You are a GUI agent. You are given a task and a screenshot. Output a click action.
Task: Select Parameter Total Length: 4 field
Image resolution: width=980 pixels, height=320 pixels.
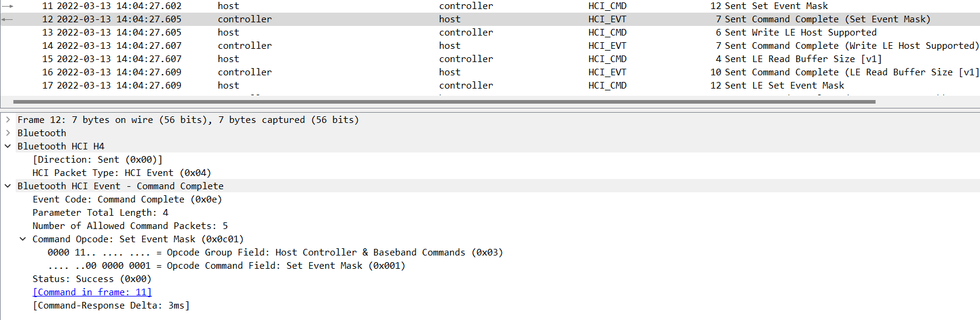click(101, 213)
